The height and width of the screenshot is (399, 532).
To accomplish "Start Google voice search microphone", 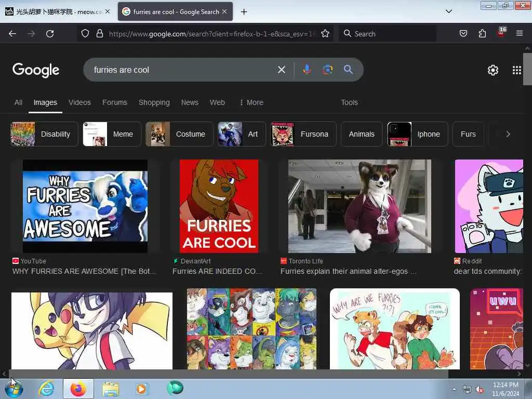I will (x=307, y=70).
